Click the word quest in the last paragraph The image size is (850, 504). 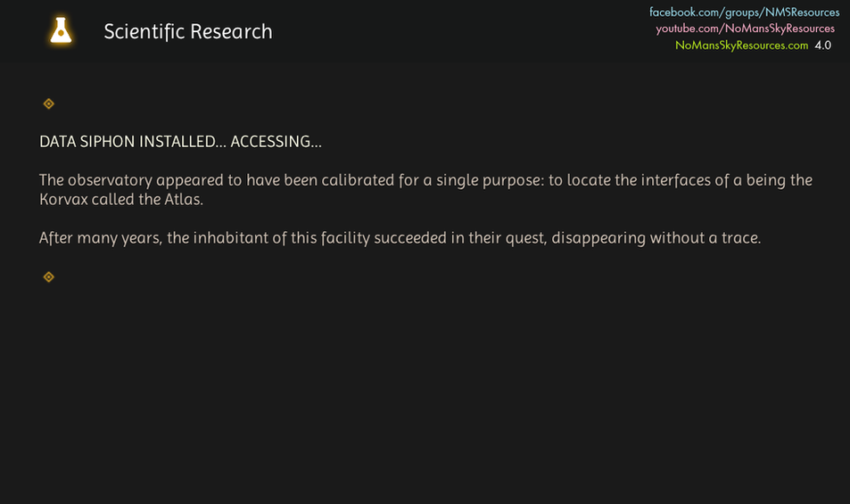[x=524, y=238]
